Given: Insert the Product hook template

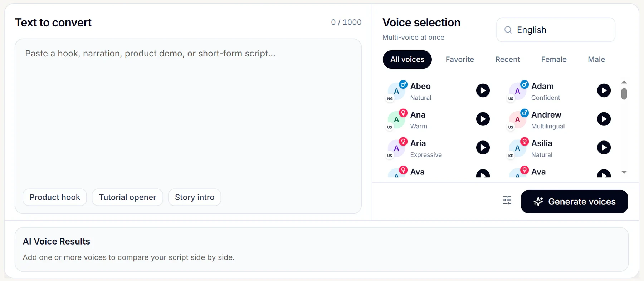Looking at the screenshot, I should coord(55,197).
